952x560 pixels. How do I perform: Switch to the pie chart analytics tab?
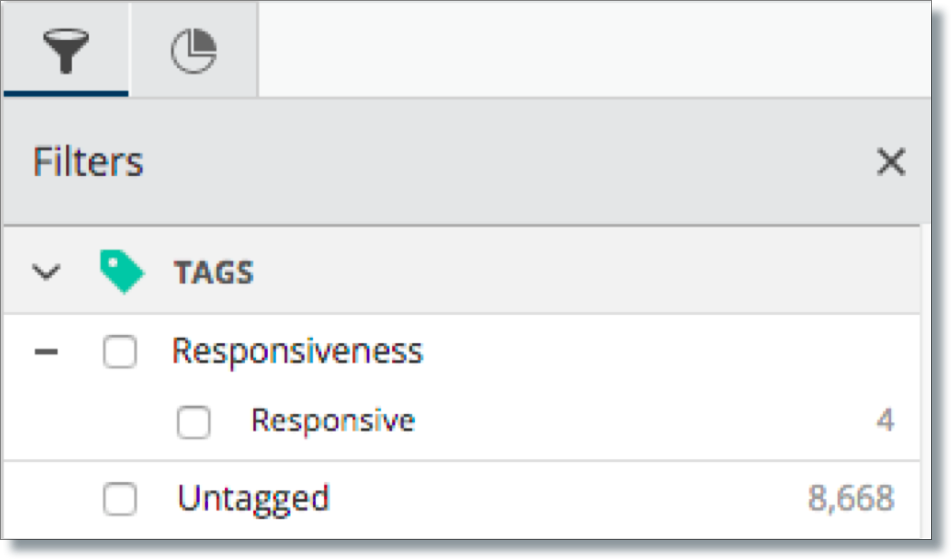[x=193, y=51]
